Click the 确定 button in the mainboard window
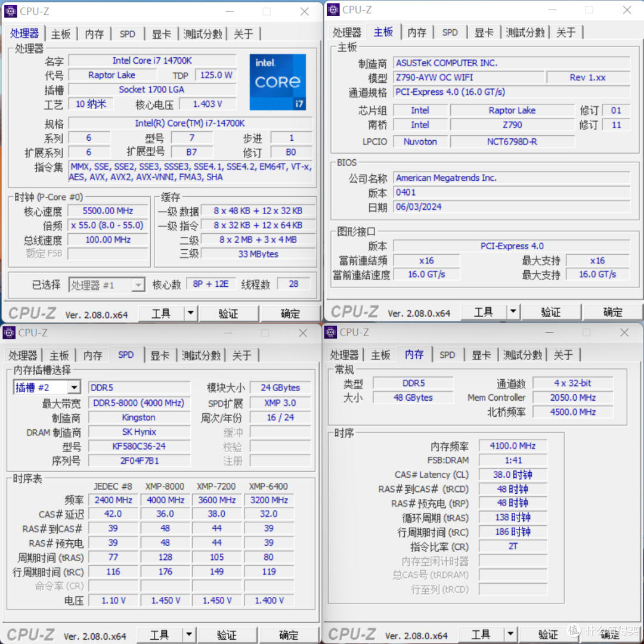 click(613, 312)
